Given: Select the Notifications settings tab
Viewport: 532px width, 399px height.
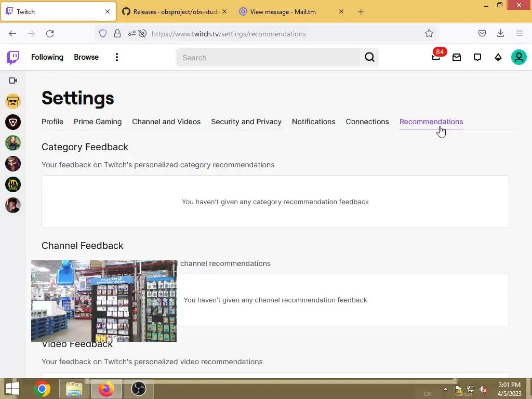Looking at the screenshot, I should [313, 122].
